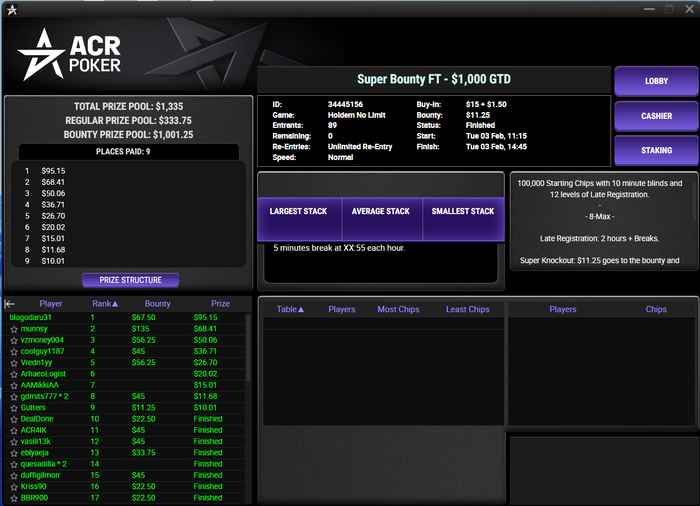Click Unlimited Re-Entry value
This screenshot has width=700, height=506.
pos(360,146)
